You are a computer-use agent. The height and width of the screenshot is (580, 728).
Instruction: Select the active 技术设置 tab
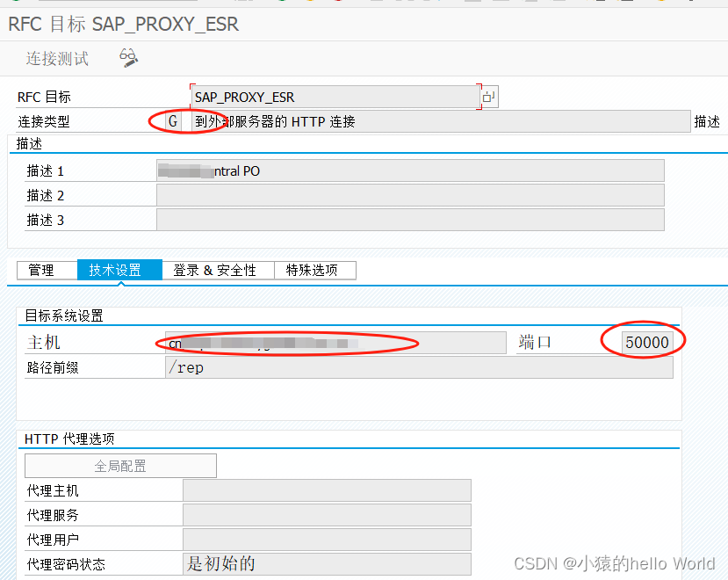coord(119,270)
